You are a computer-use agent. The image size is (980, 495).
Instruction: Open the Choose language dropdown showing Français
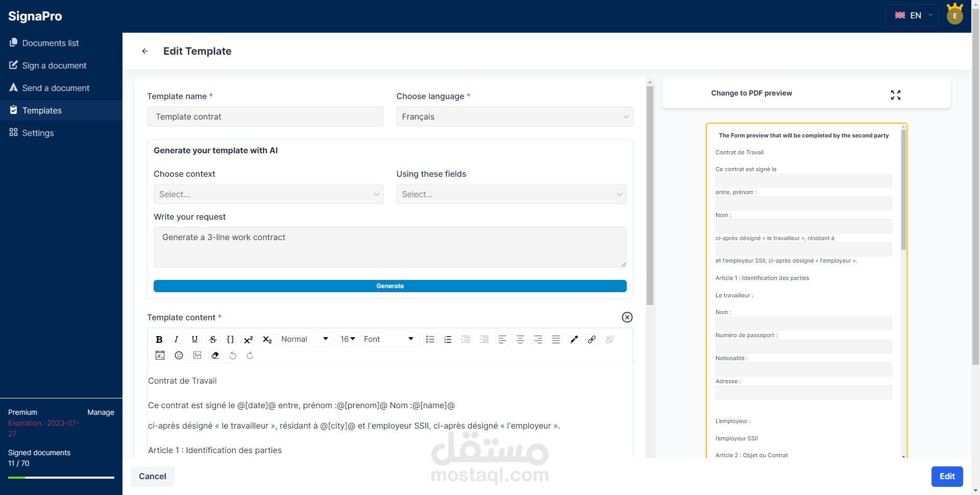click(x=514, y=116)
